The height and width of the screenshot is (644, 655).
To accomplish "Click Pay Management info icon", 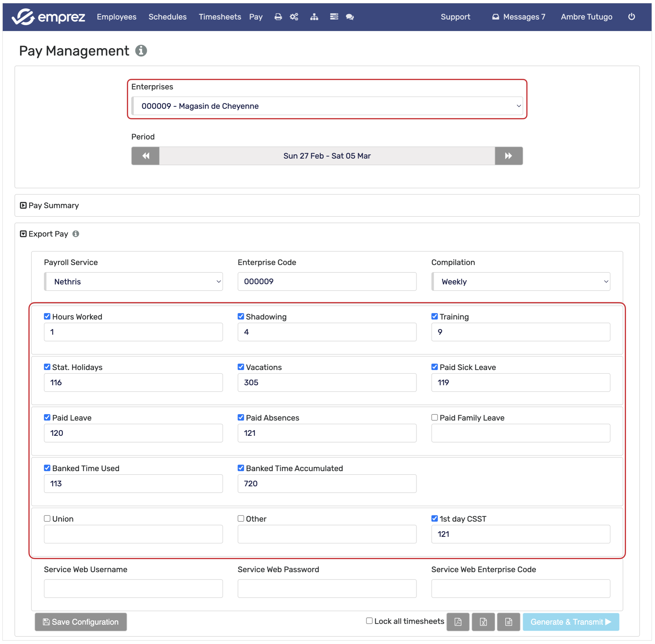I will (x=141, y=51).
